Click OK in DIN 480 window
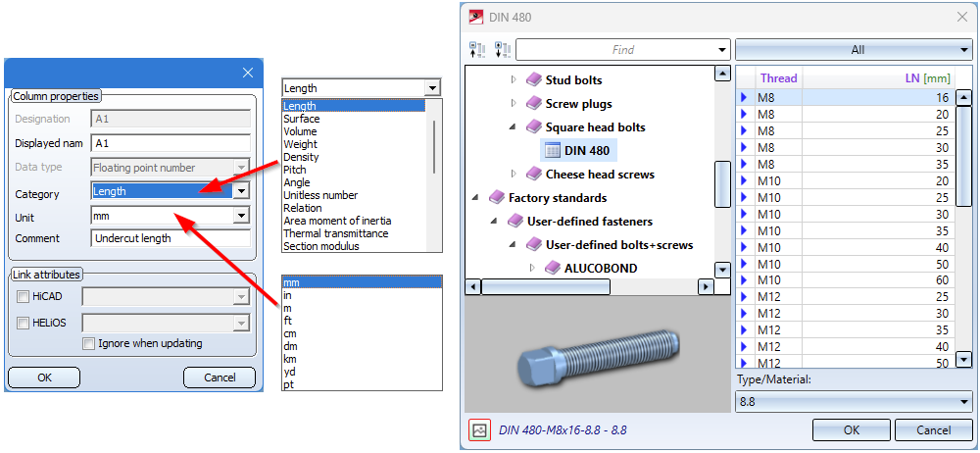The height and width of the screenshot is (453, 980). 852,429
